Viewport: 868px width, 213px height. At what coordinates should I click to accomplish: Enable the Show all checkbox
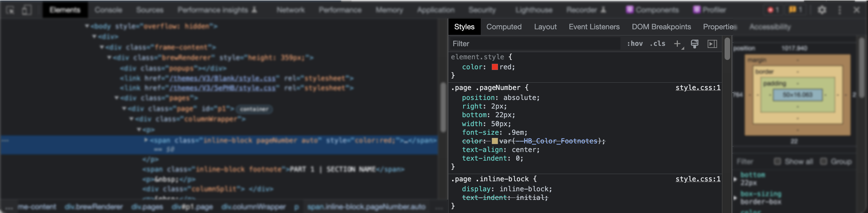[777, 161]
